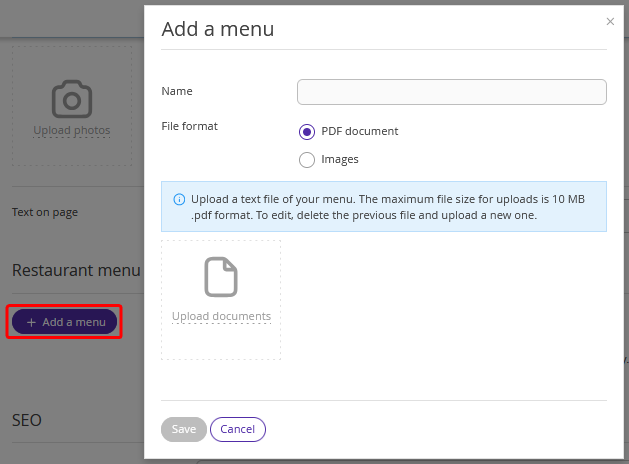Close the Add a menu dialog

pos(610,22)
